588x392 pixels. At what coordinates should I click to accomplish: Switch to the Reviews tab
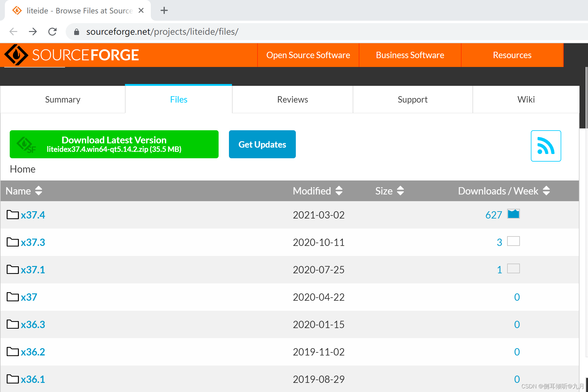(x=292, y=100)
